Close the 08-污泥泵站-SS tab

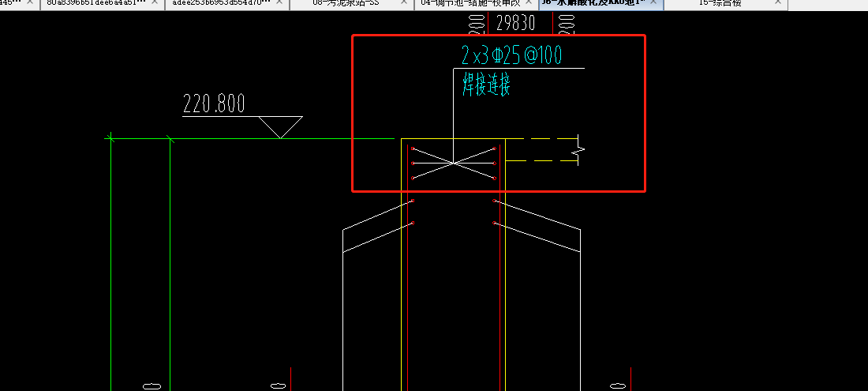click(403, 2)
